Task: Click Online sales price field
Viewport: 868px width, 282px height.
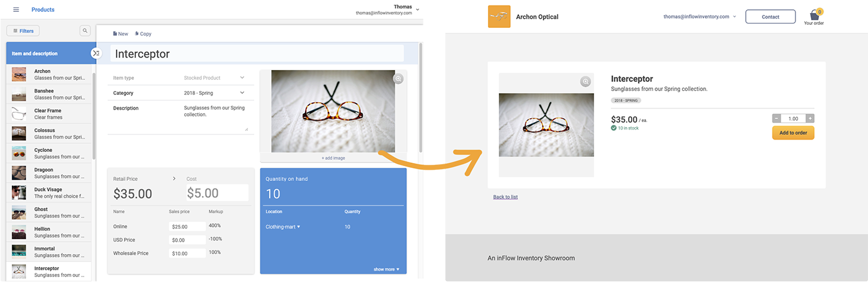Action: [x=187, y=226]
